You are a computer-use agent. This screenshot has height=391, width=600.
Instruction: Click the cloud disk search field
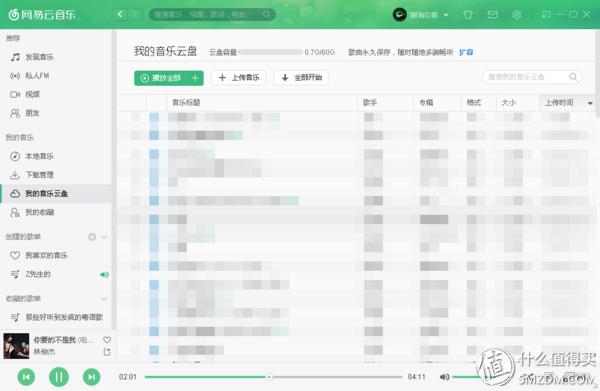point(532,77)
